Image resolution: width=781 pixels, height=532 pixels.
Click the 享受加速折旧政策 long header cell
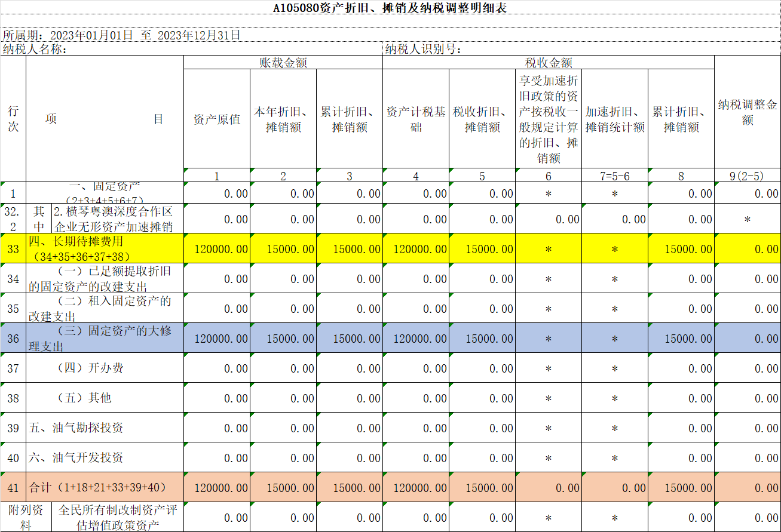click(x=549, y=119)
